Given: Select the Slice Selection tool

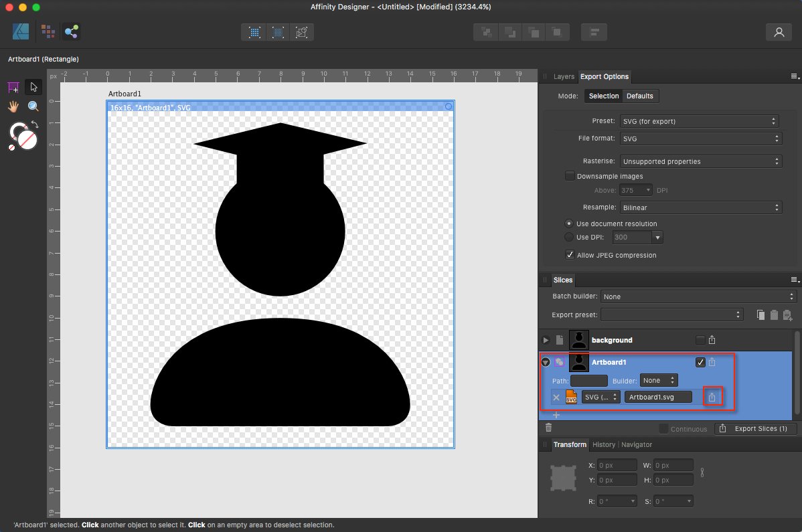Looking at the screenshot, I should pyautogui.click(x=33, y=88).
